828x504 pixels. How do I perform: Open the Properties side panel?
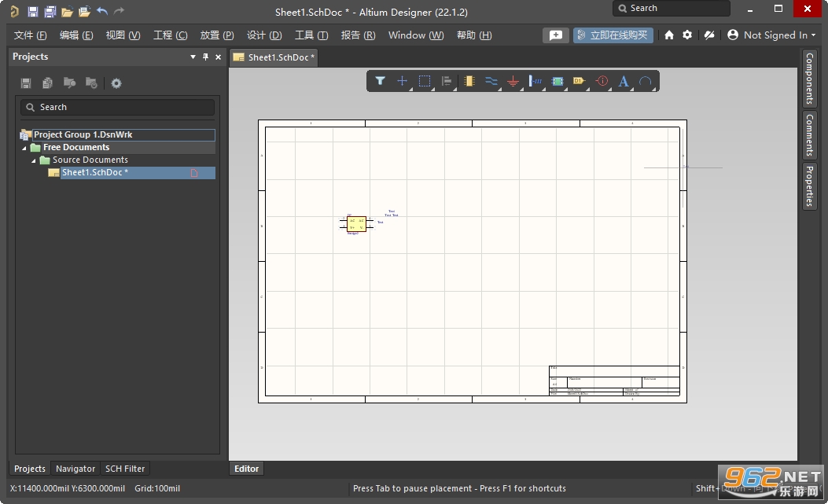(809, 186)
